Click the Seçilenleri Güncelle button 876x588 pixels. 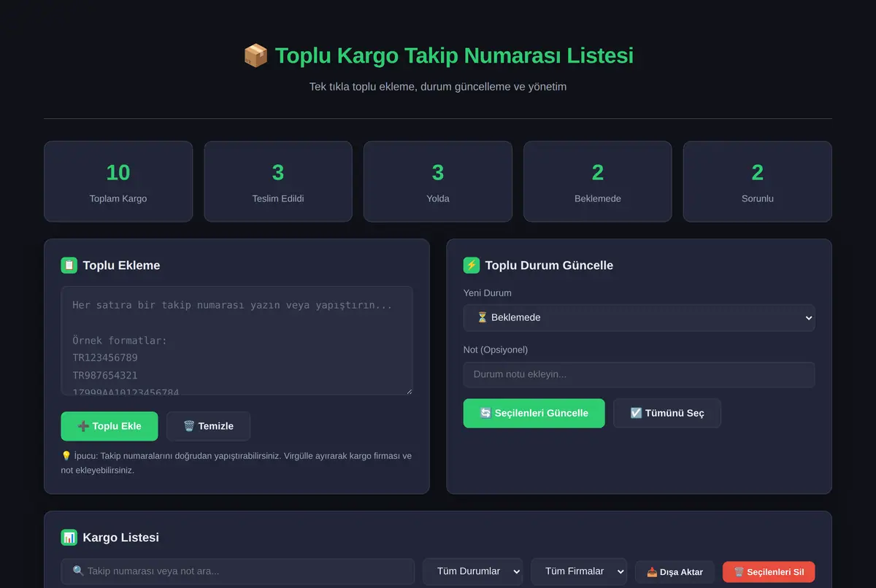click(534, 413)
